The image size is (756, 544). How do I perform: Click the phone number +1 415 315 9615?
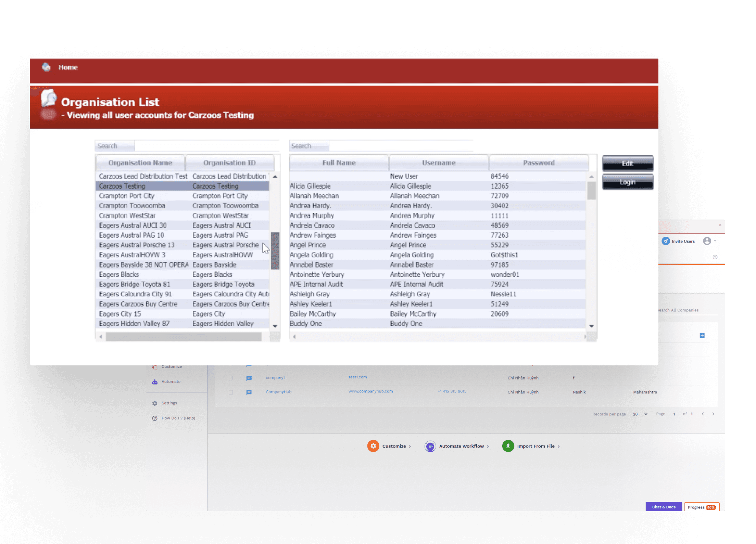pyautogui.click(x=452, y=391)
